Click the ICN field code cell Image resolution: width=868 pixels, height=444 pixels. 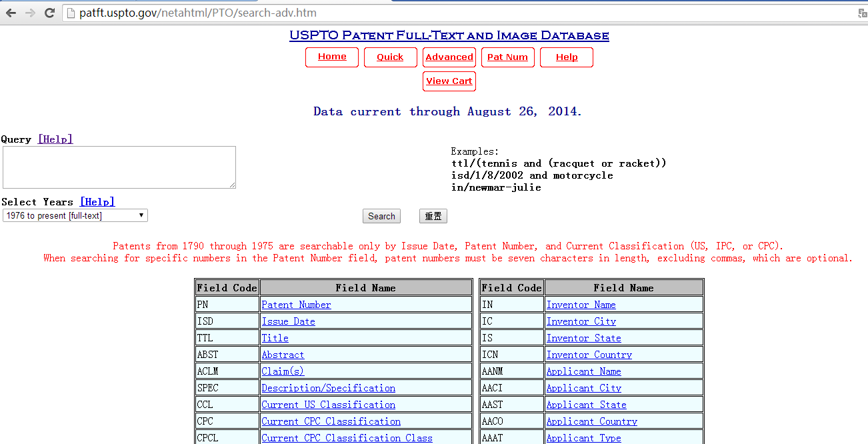pyautogui.click(x=512, y=355)
